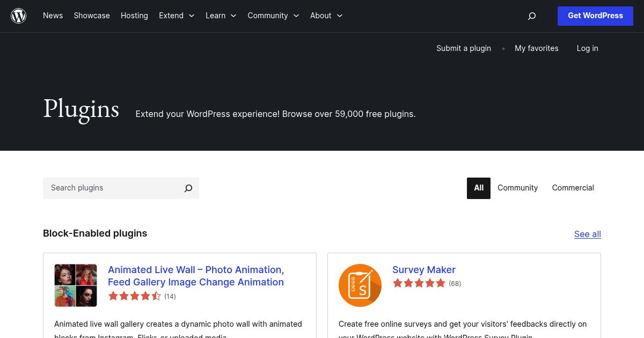This screenshot has height=338, width=644.
Task: Click the Block-Enabled plugins section heading
Action: [95, 233]
